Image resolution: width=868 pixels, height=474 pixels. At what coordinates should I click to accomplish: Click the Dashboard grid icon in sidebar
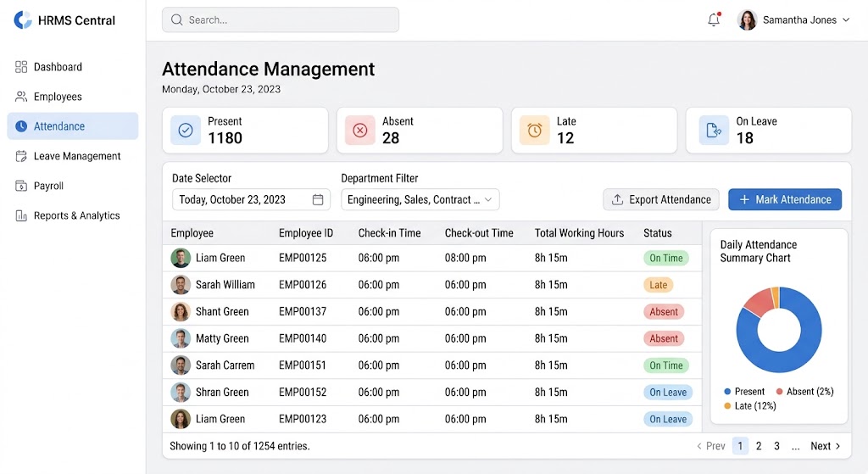(x=21, y=67)
